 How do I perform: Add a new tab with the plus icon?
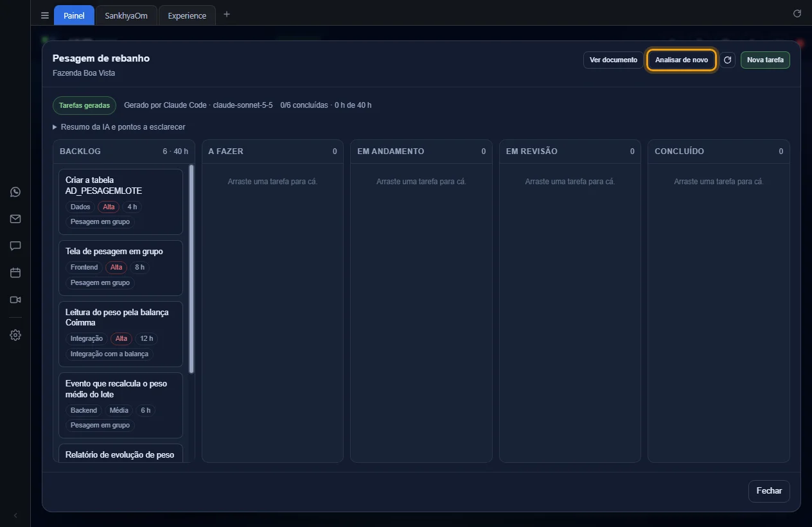coord(227,15)
